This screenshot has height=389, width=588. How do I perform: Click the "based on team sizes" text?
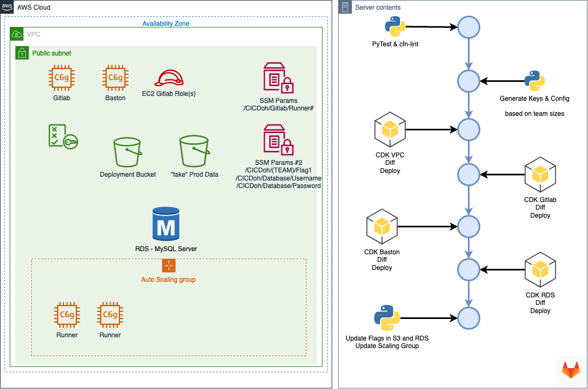tap(534, 114)
